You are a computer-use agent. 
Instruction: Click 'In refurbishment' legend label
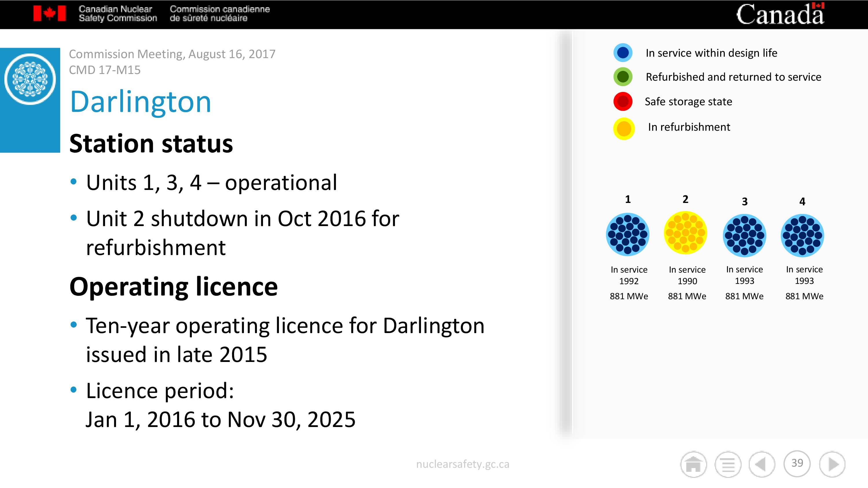click(x=689, y=127)
